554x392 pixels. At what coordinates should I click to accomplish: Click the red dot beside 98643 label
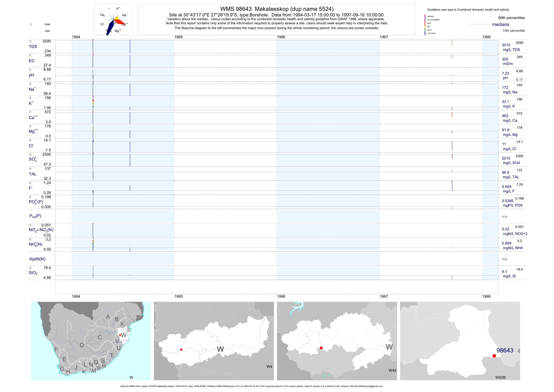tap(494, 356)
